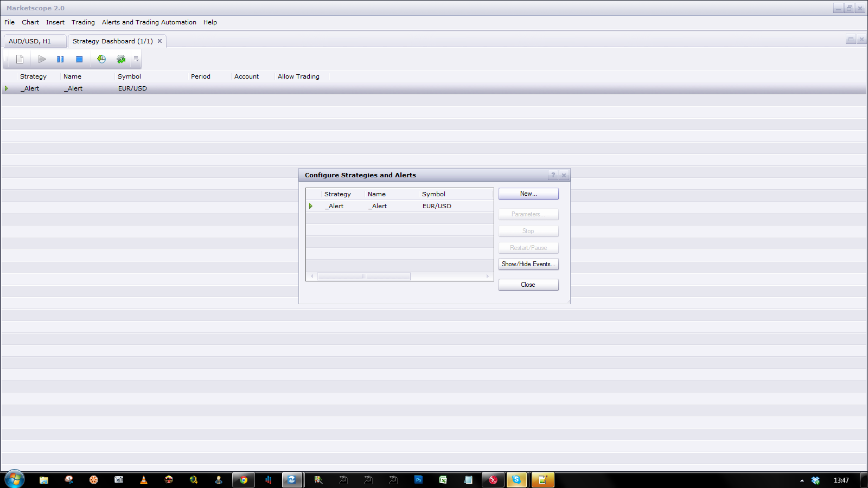This screenshot has width=868, height=488.
Task: Open the Chart menu
Action: [x=30, y=22]
